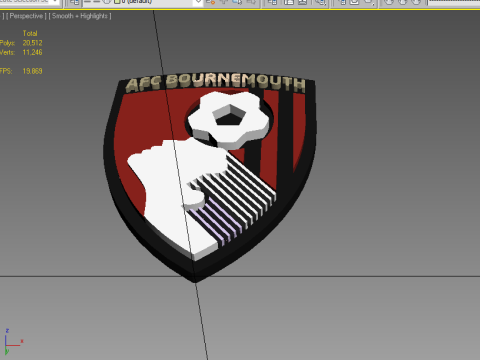
Task: Open the Smooth + Highlights shading menu
Action: click(80, 16)
